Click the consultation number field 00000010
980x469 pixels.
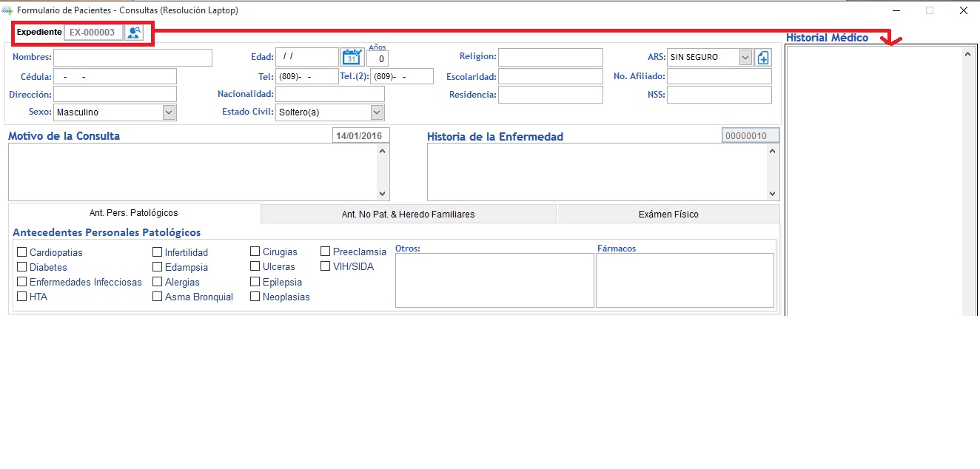click(x=751, y=136)
